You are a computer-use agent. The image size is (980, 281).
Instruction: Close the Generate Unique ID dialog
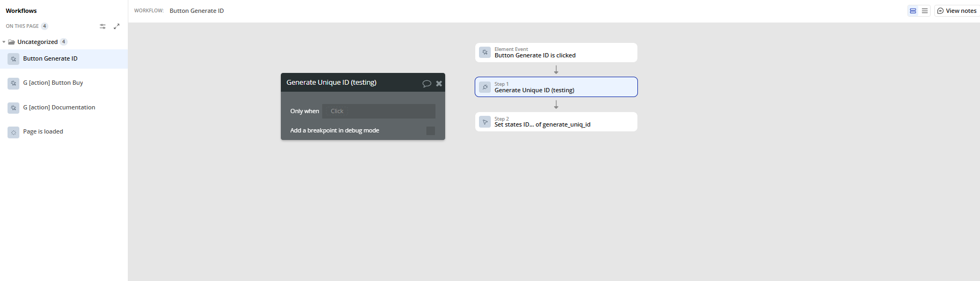[439, 83]
